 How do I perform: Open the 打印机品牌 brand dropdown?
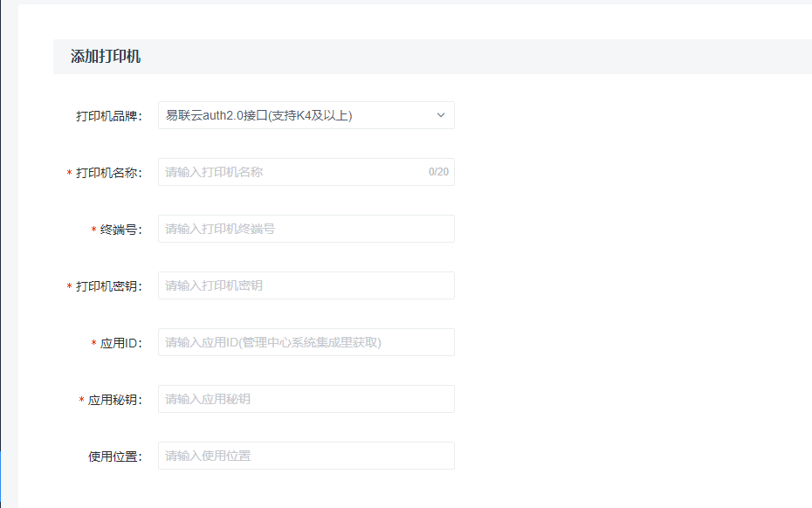297,115
